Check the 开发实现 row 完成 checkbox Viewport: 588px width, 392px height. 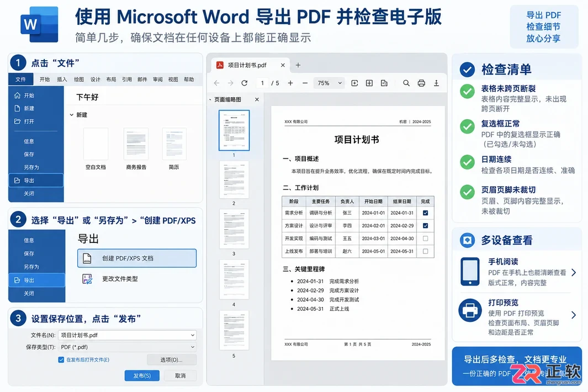point(425,238)
